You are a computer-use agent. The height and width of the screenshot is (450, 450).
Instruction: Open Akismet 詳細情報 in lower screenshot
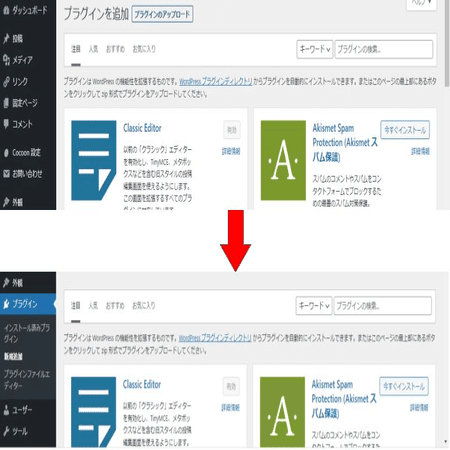click(x=419, y=407)
